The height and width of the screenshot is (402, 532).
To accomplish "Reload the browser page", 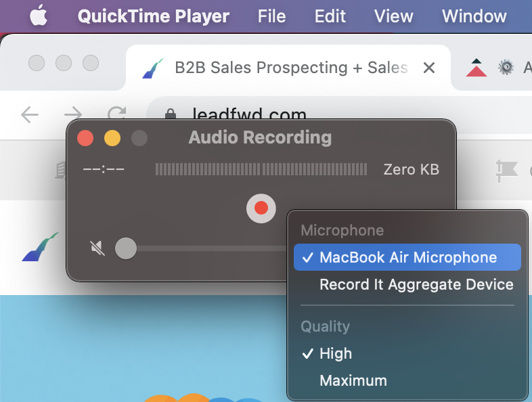I will click(116, 112).
